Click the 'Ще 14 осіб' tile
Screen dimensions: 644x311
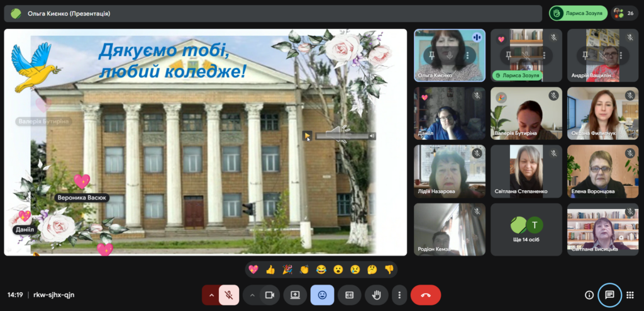pyautogui.click(x=526, y=229)
